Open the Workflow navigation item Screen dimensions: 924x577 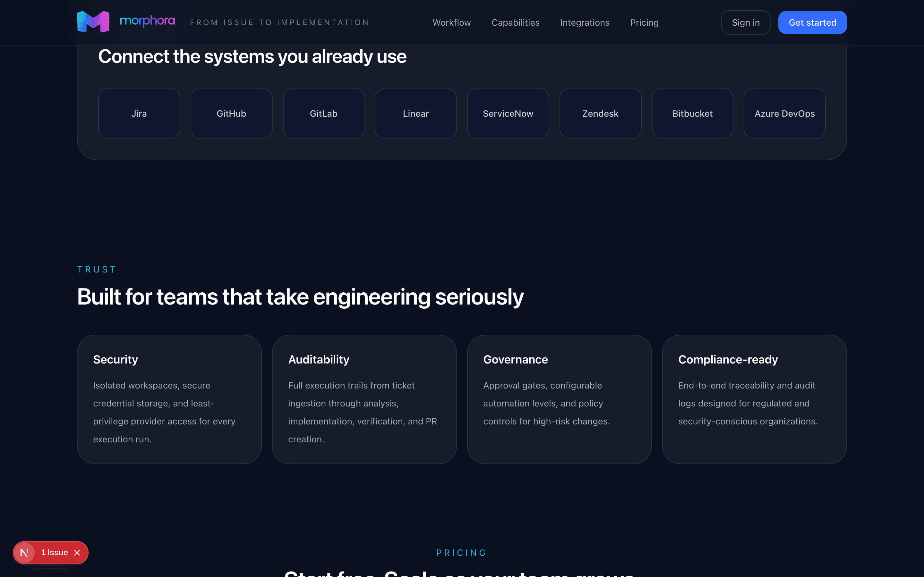[x=451, y=22]
